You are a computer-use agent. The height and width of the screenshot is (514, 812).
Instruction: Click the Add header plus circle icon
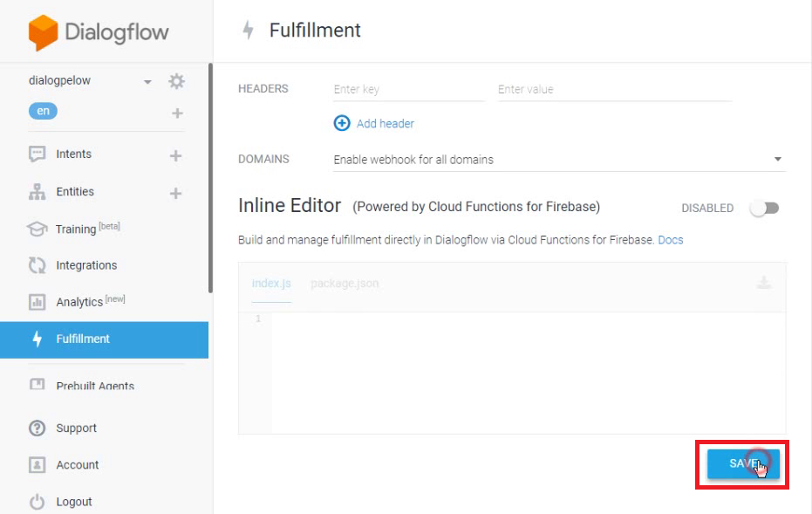pos(342,123)
